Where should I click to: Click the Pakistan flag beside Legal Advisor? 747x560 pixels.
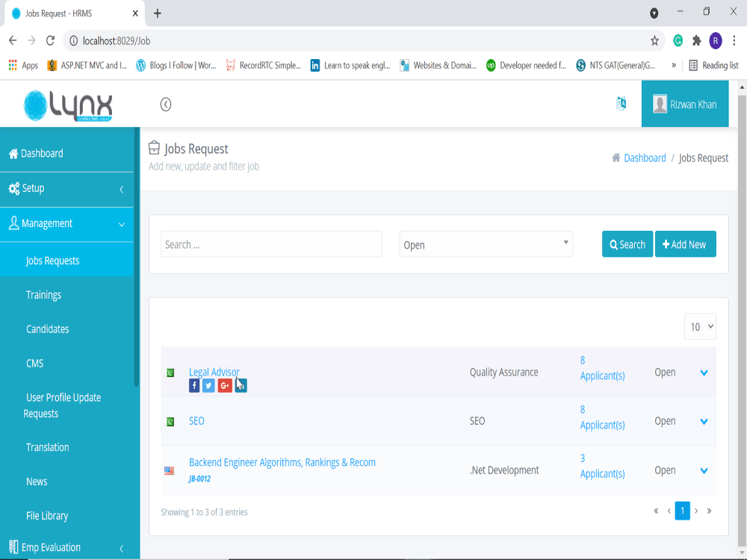coord(170,373)
